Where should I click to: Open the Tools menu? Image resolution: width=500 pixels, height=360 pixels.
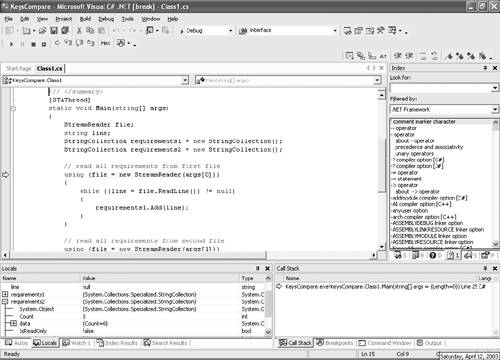[x=127, y=19]
